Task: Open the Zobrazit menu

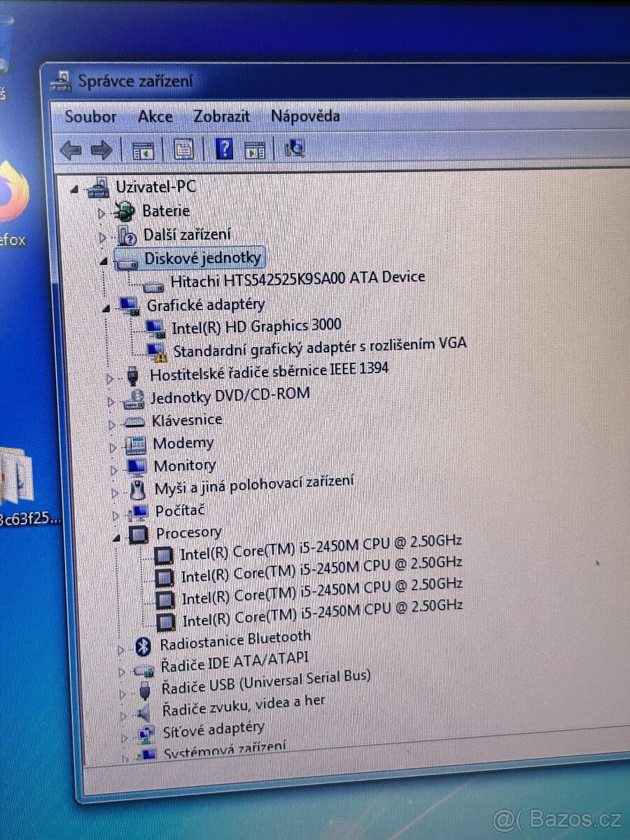Action: [x=222, y=116]
